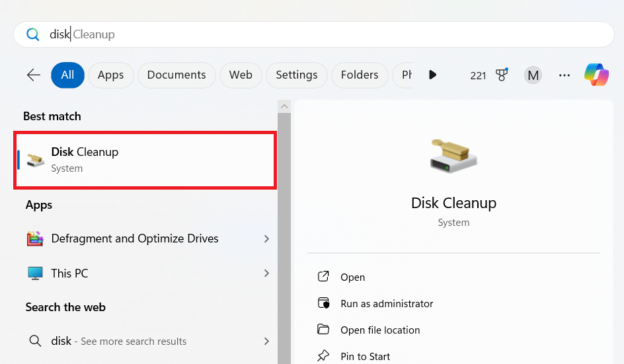Click the Disk Cleanup title in preview pane

point(453,203)
